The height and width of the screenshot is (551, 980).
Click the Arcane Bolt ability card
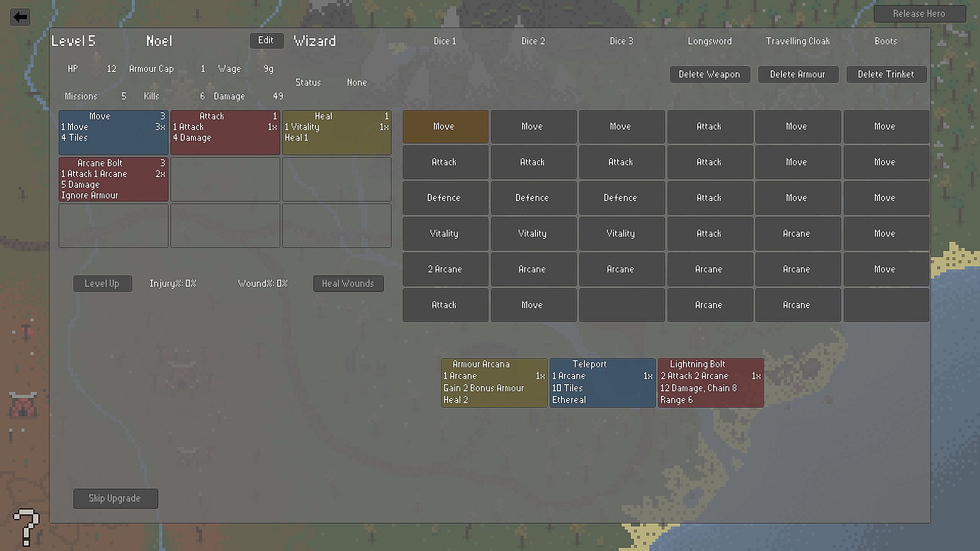coord(113,179)
